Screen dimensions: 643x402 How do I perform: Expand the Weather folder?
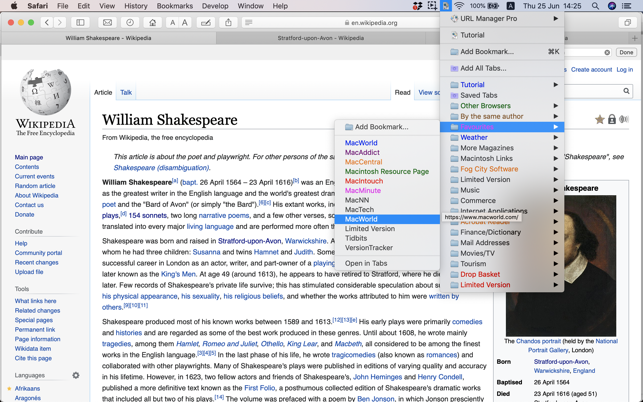tap(502, 137)
